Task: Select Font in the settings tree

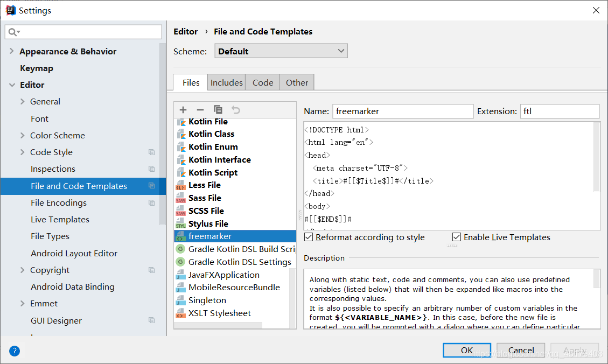Action: 39,118
